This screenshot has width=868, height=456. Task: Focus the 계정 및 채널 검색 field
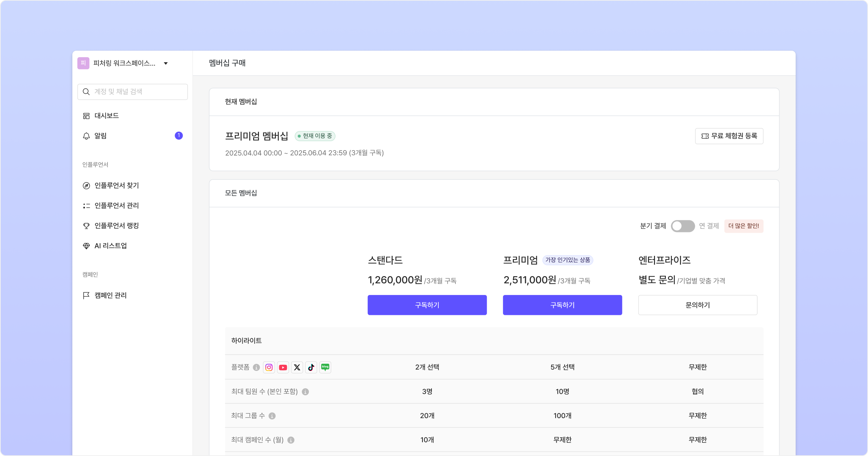click(x=137, y=92)
